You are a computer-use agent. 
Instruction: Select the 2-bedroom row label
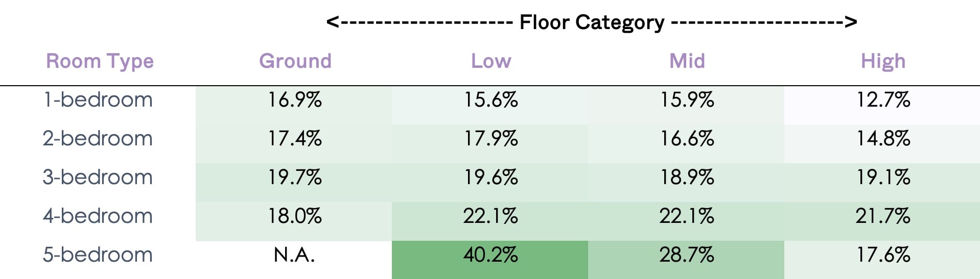coord(98,138)
